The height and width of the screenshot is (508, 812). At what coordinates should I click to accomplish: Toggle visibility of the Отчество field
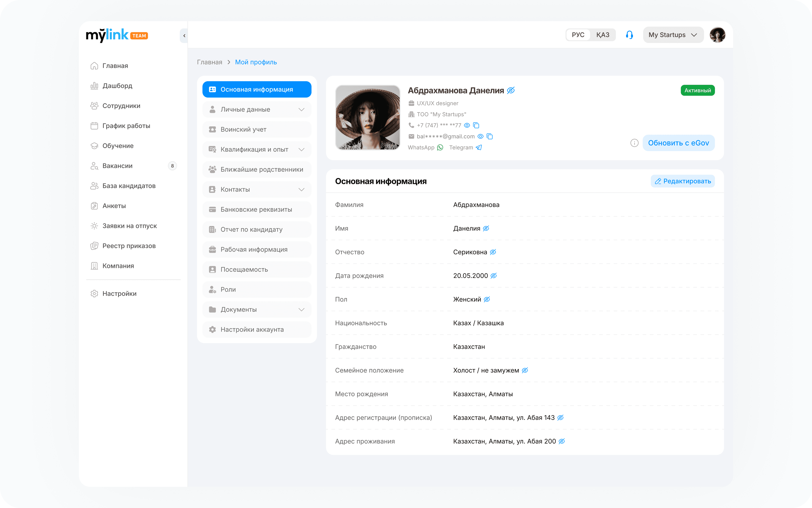(x=493, y=252)
